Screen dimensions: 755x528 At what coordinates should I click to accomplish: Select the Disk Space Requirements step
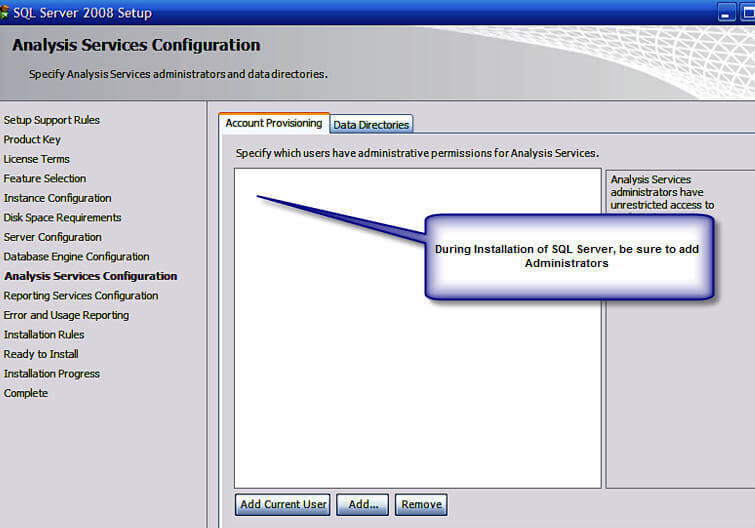[x=62, y=218]
